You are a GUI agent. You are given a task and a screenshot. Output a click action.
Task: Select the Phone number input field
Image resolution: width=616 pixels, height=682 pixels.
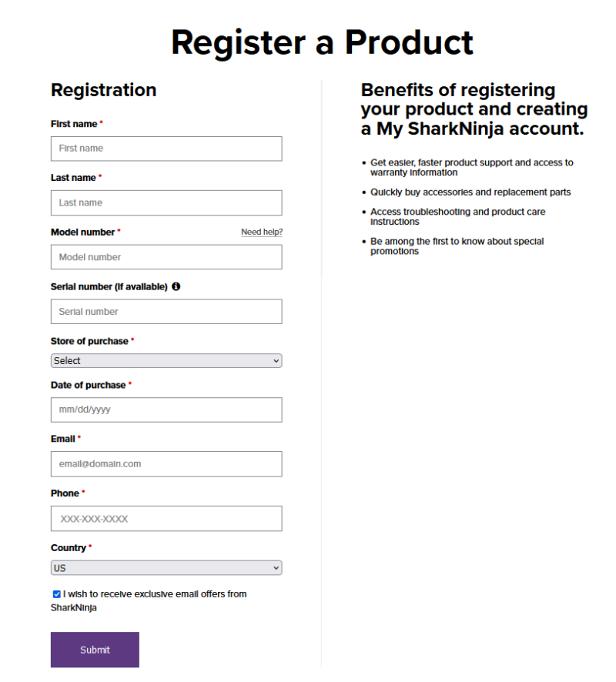tap(166, 519)
